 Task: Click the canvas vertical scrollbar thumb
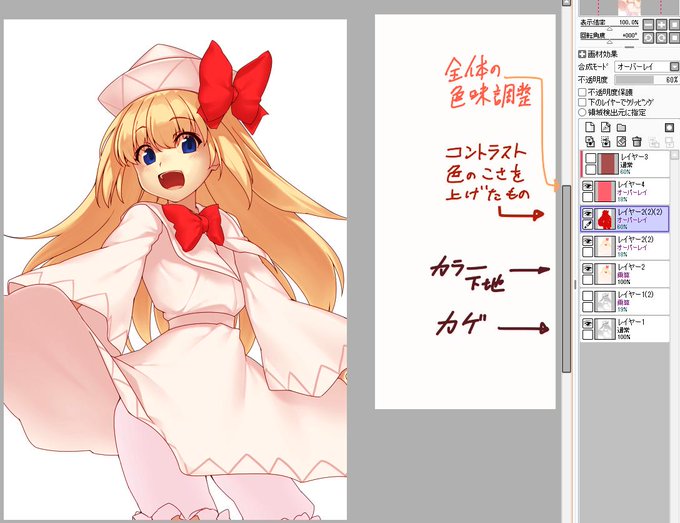[566, 279]
